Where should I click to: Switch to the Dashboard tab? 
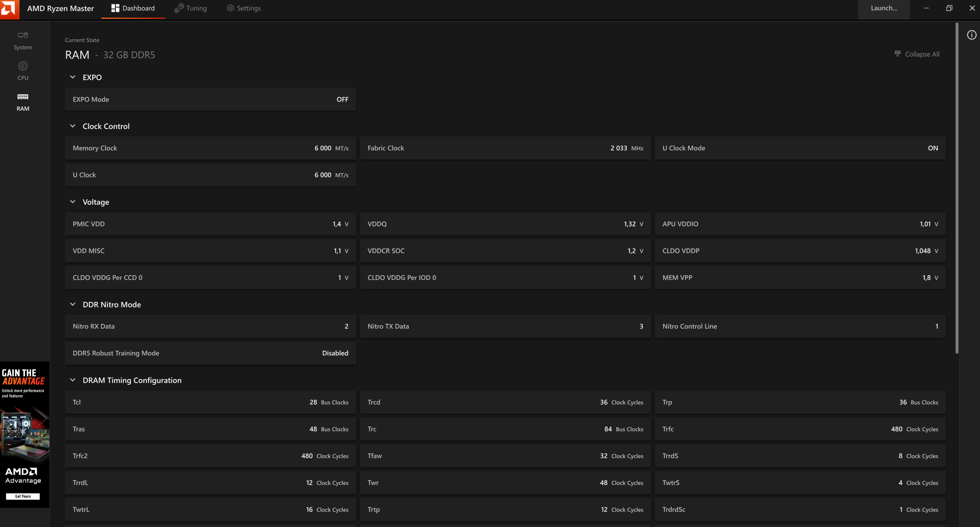[133, 8]
